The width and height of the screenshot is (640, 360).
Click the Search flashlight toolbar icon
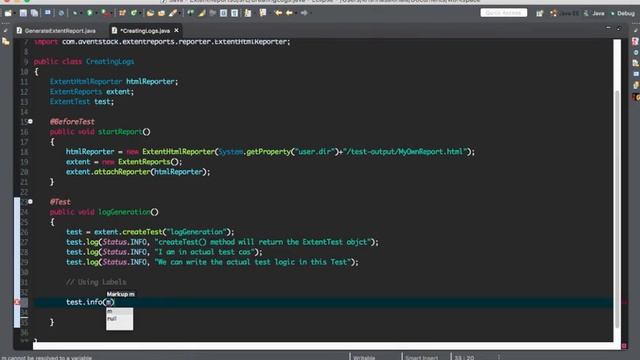coord(173,13)
